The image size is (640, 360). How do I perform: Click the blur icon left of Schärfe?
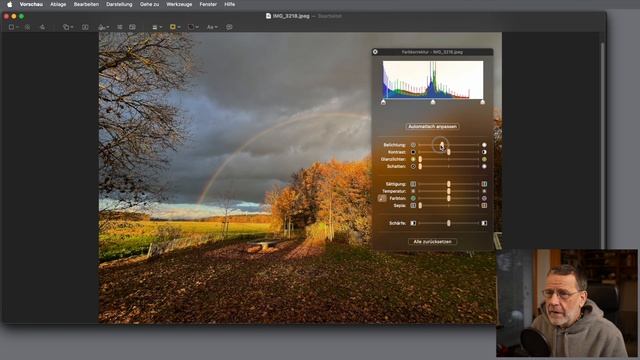click(413, 223)
